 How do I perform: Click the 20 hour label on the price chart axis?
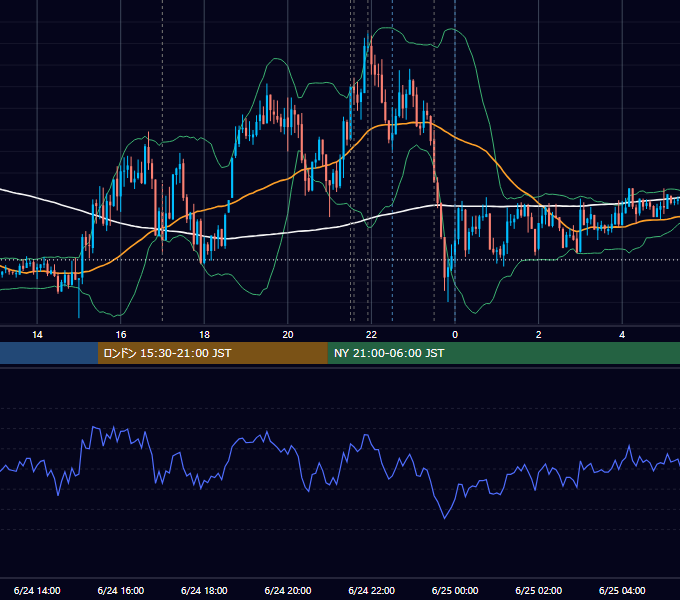click(x=288, y=335)
